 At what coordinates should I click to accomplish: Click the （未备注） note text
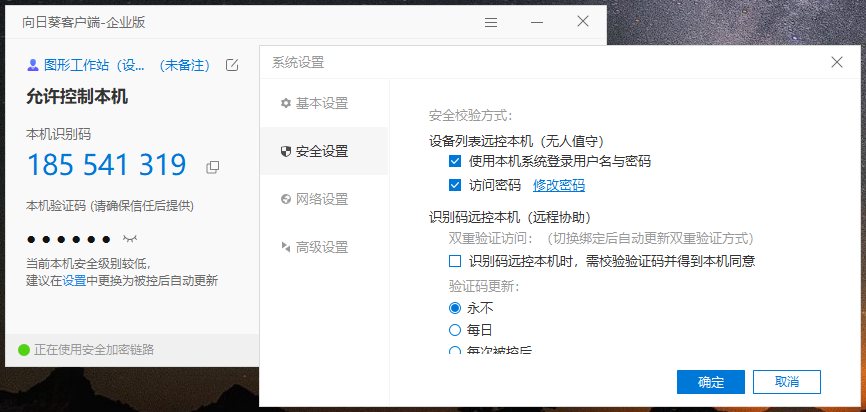(x=184, y=66)
